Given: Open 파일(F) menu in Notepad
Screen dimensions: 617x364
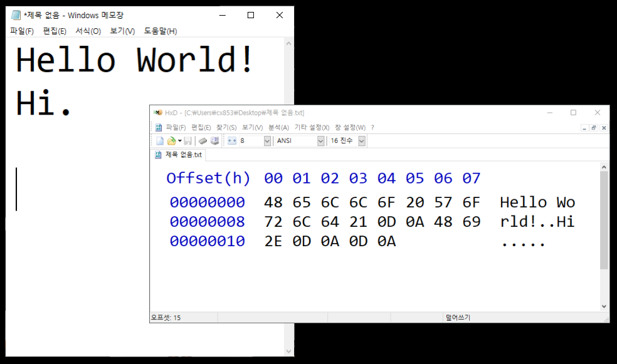Looking at the screenshot, I should tap(22, 31).
